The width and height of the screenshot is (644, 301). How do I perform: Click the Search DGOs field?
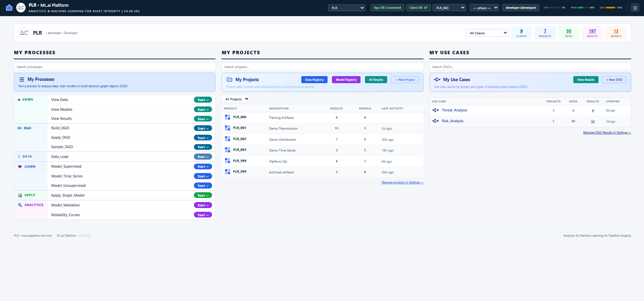click(x=530, y=67)
